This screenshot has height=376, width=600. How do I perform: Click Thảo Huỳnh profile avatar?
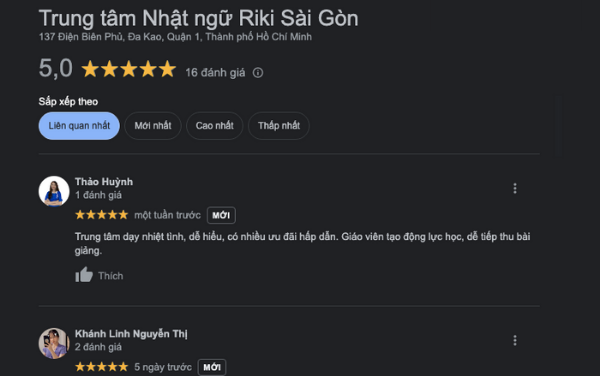tap(54, 191)
